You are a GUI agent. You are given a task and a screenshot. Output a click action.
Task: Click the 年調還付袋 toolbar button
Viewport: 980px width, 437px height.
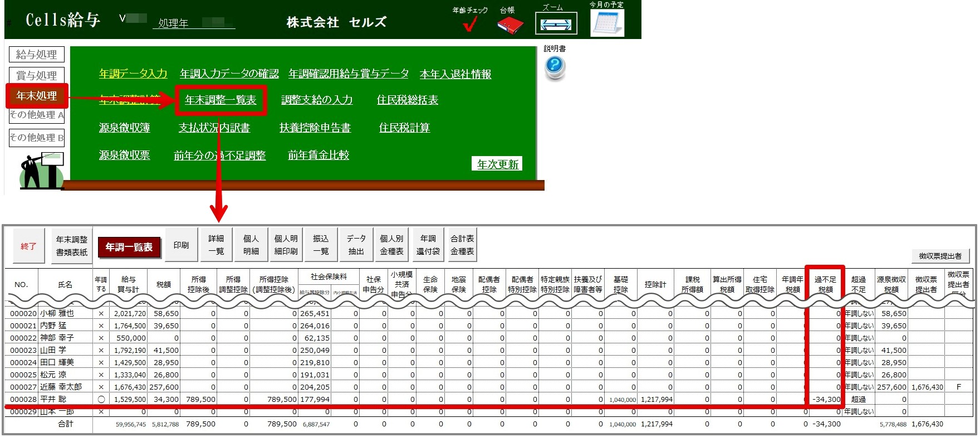428,245
